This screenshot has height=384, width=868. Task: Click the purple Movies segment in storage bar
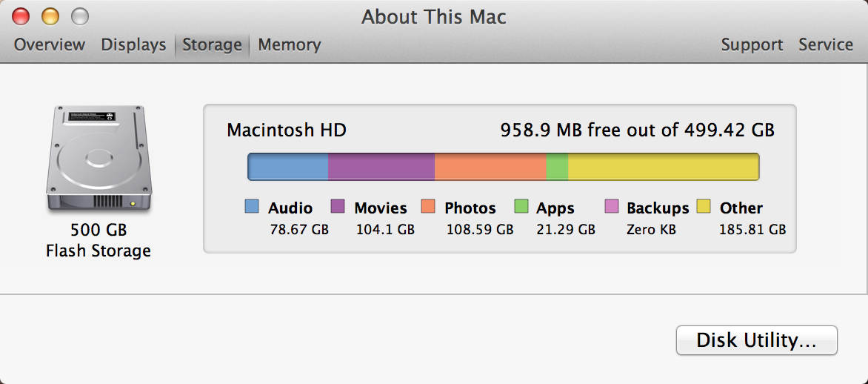[381, 167]
